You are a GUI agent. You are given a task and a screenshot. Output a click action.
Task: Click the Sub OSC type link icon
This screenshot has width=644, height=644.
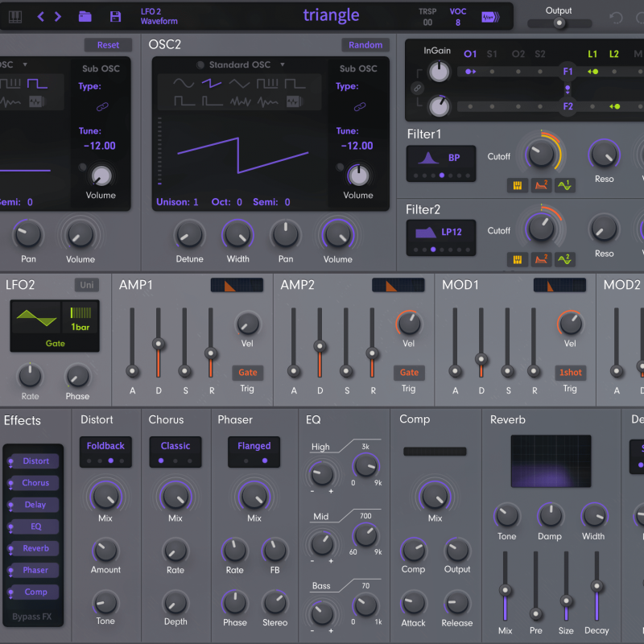click(x=360, y=106)
